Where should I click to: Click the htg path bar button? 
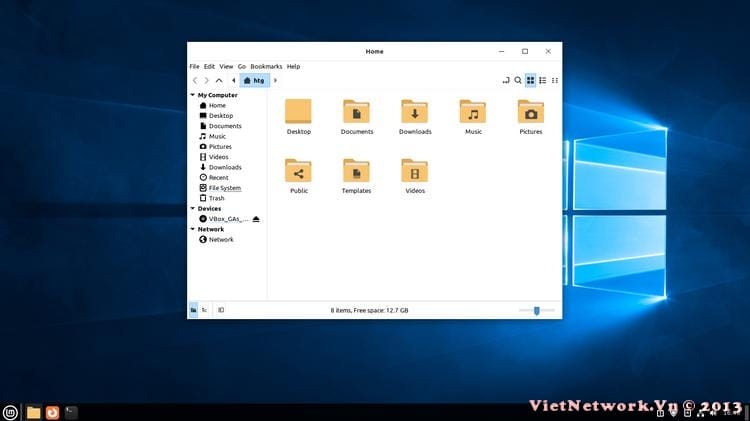click(254, 80)
